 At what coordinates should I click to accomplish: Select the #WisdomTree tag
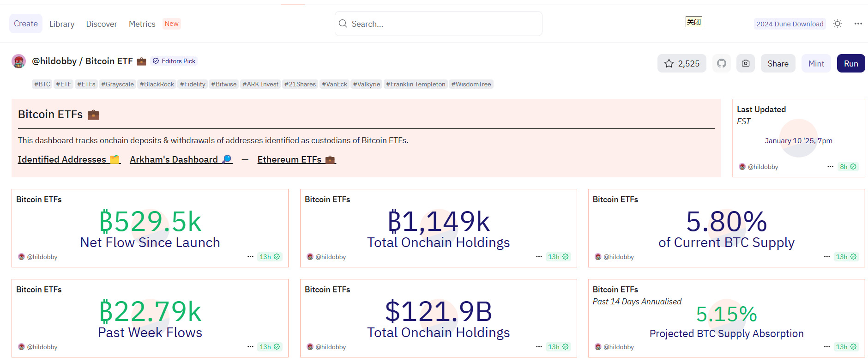coord(471,84)
